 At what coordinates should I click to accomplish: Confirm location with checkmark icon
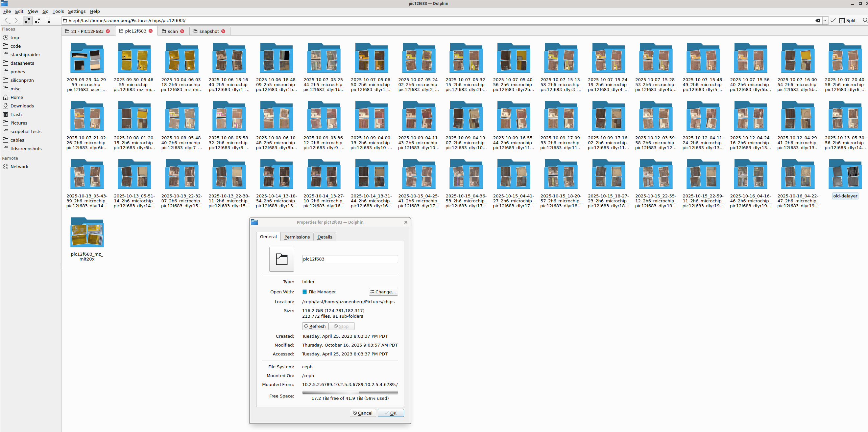(833, 21)
